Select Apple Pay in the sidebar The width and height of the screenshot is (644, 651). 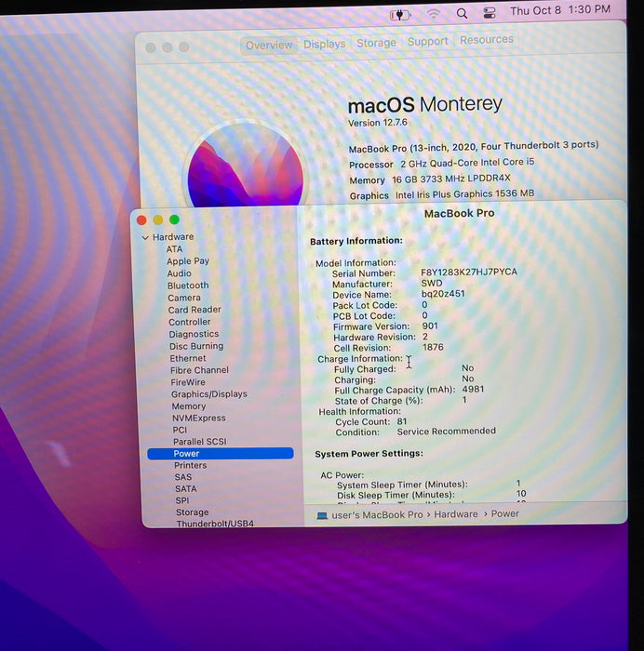click(x=188, y=261)
